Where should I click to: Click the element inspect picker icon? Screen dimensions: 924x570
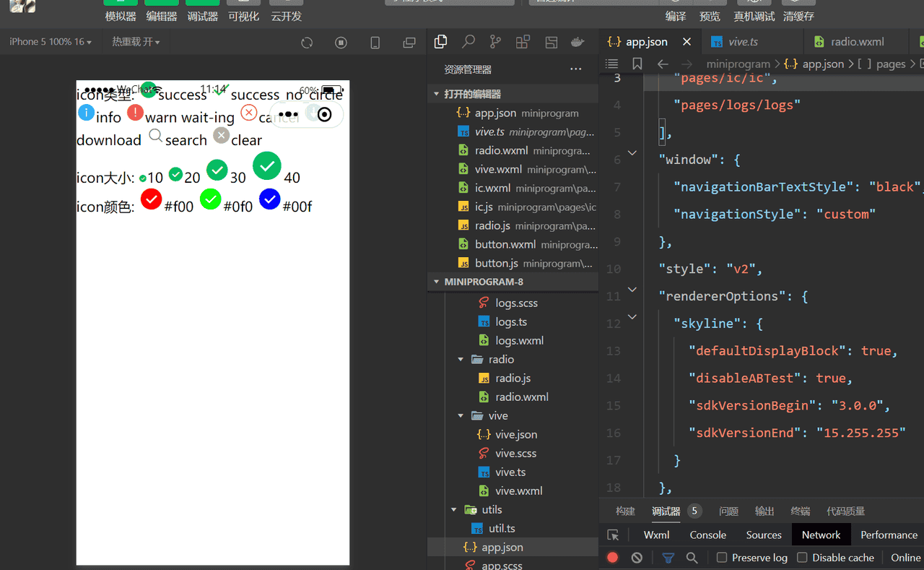tap(613, 535)
